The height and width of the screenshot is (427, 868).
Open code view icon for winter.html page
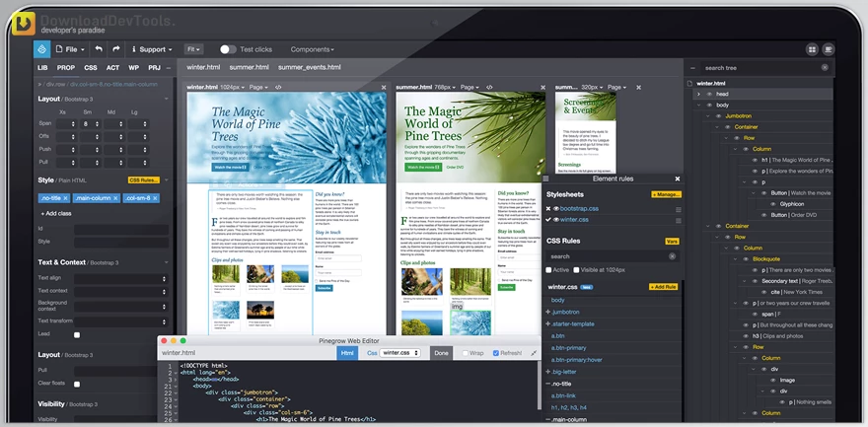click(x=278, y=88)
